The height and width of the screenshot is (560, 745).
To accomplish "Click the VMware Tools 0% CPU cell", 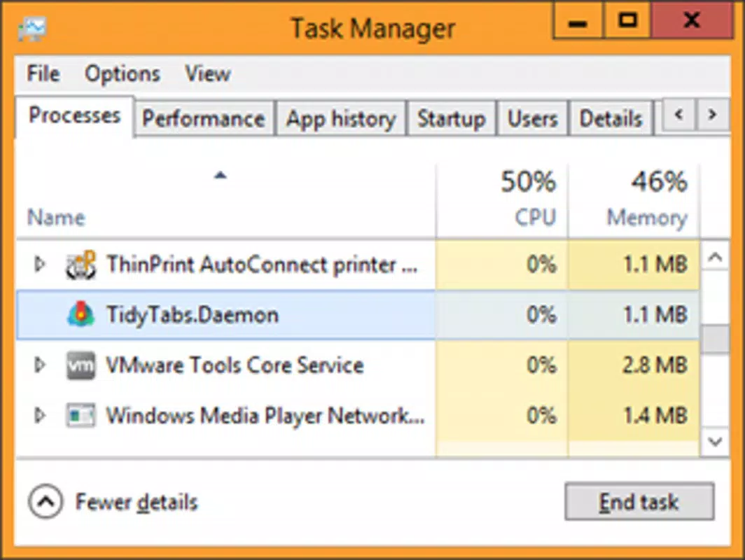I will 502,365.
